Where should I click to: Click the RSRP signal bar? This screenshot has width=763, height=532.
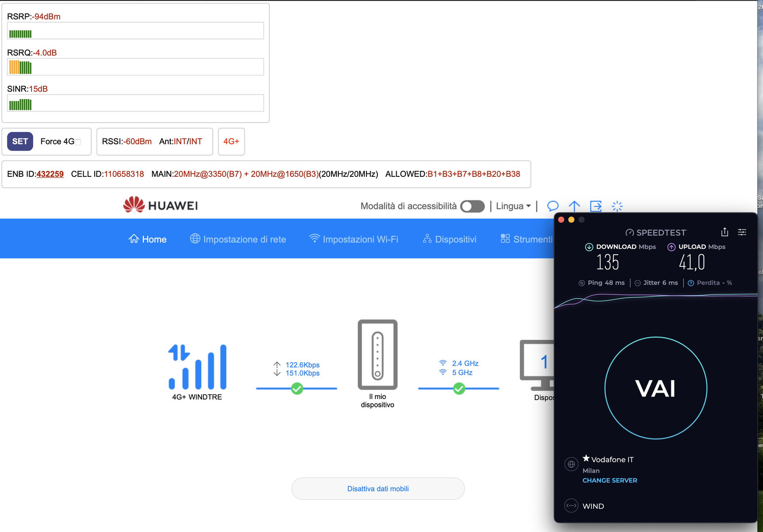[135, 31]
